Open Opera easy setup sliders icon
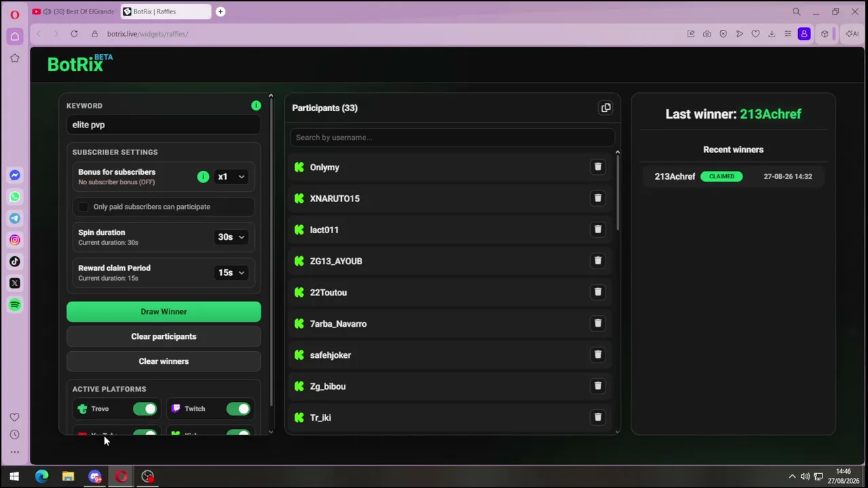This screenshot has width=868, height=488. coord(788,34)
